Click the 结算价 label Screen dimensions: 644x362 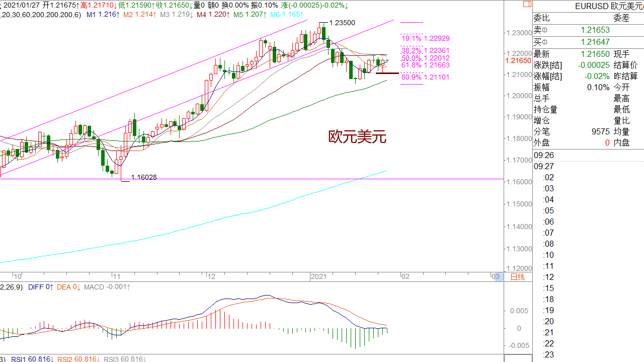(x=625, y=65)
